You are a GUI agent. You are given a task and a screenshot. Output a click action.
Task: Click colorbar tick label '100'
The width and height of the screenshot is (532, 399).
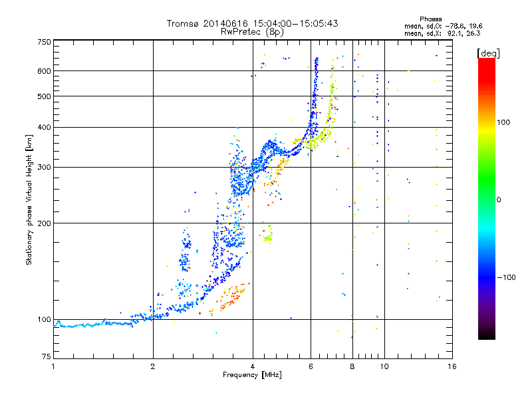pos(503,122)
